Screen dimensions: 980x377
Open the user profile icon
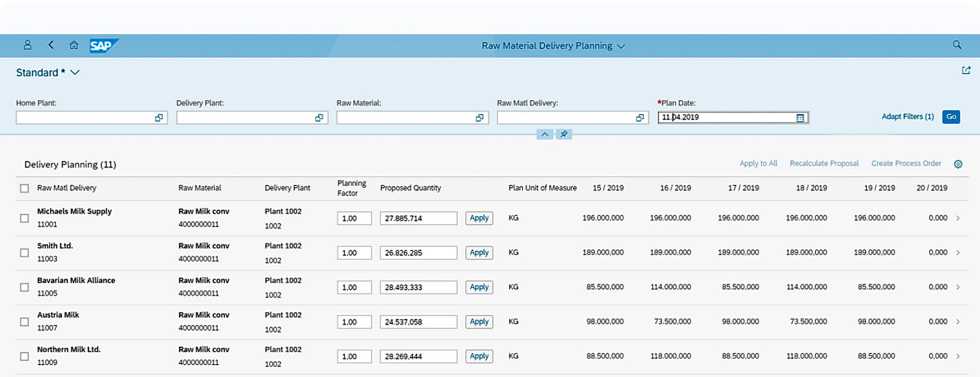(27, 45)
